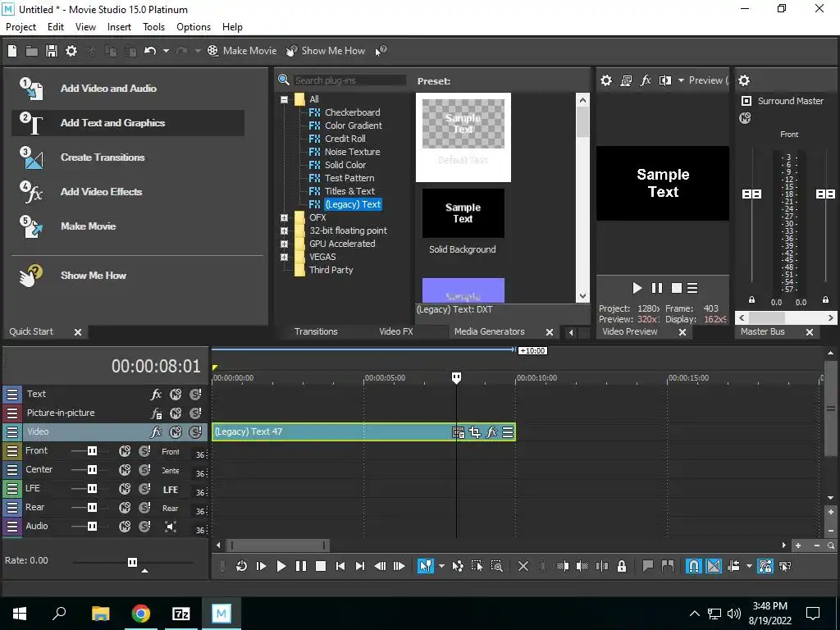
Task: Open preview quality dropdown arrow
Action: 681,80
